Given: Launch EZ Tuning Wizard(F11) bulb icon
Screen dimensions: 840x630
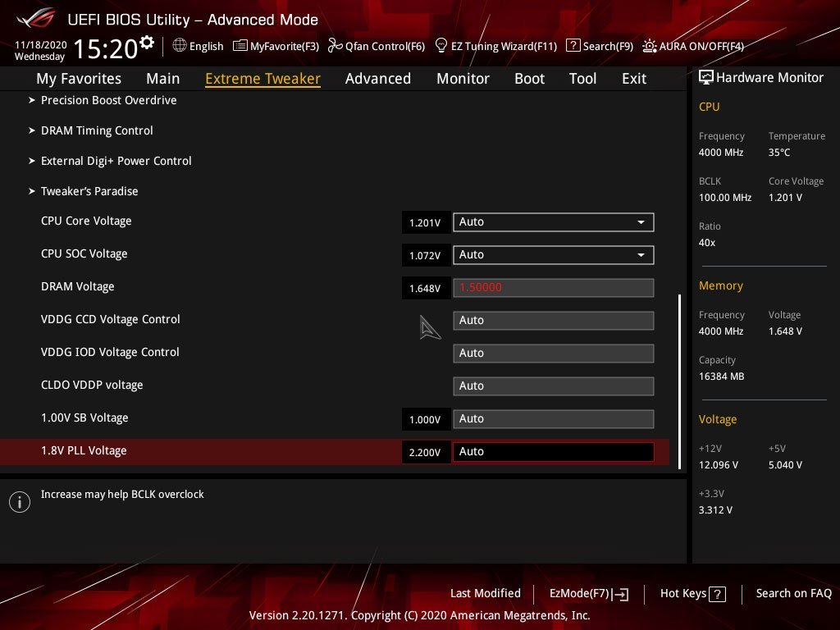Looking at the screenshot, I should (x=441, y=45).
